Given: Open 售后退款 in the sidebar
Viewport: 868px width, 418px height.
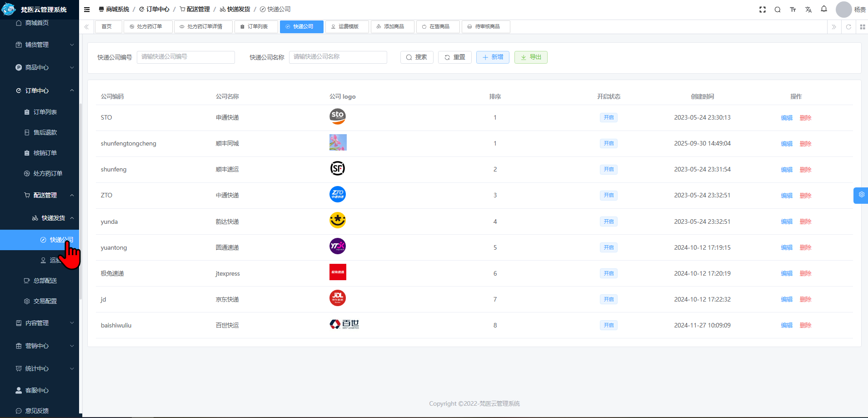Looking at the screenshot, I should pos(45,132).
